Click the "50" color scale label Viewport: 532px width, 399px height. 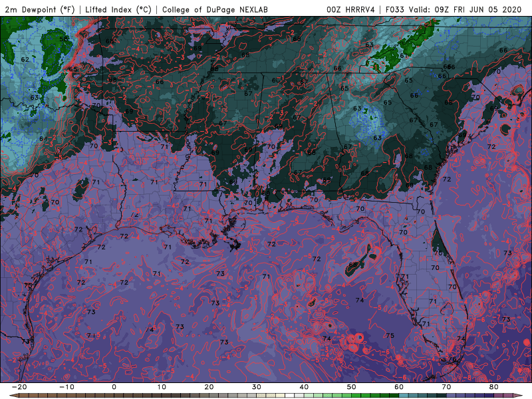pyautogui.click(x=352, y=387)
